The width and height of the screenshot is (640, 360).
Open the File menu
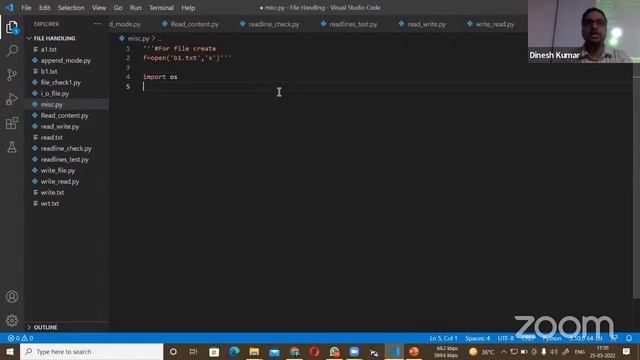click(26, 8)
